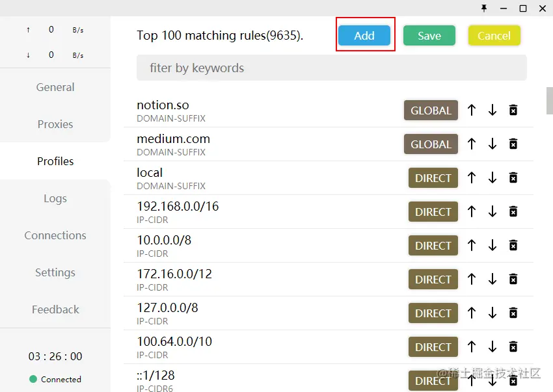
Task: Move medium.com rule down
Action: [492, 144]
